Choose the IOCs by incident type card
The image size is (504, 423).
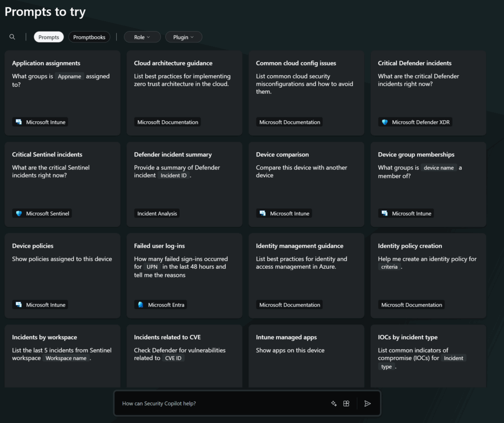(428, 356)
